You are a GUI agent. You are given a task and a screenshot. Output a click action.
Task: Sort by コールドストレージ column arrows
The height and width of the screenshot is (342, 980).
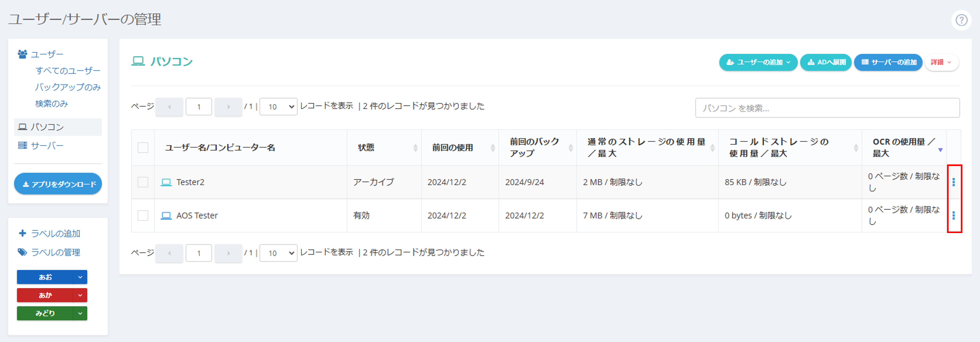[855, 147]
